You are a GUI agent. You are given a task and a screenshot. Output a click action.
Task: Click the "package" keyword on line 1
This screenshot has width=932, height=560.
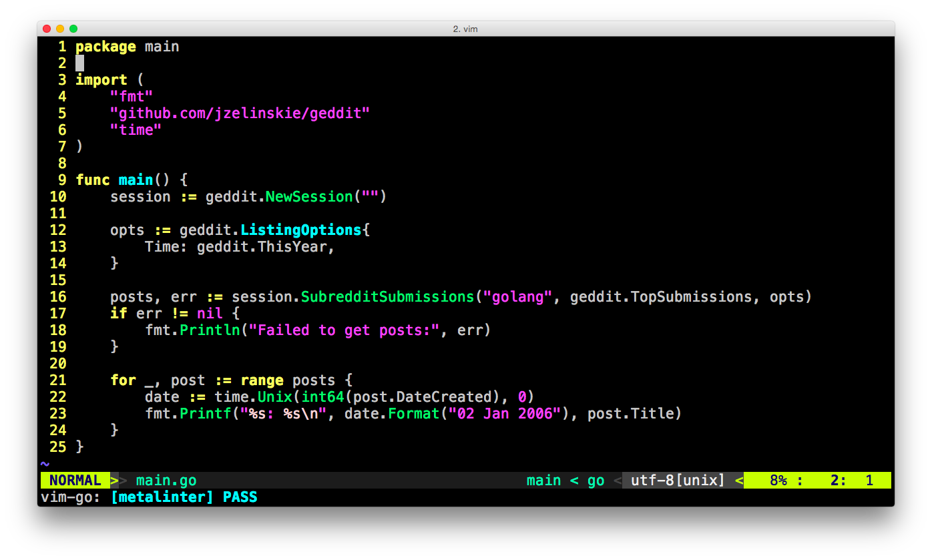coord(105,47)
